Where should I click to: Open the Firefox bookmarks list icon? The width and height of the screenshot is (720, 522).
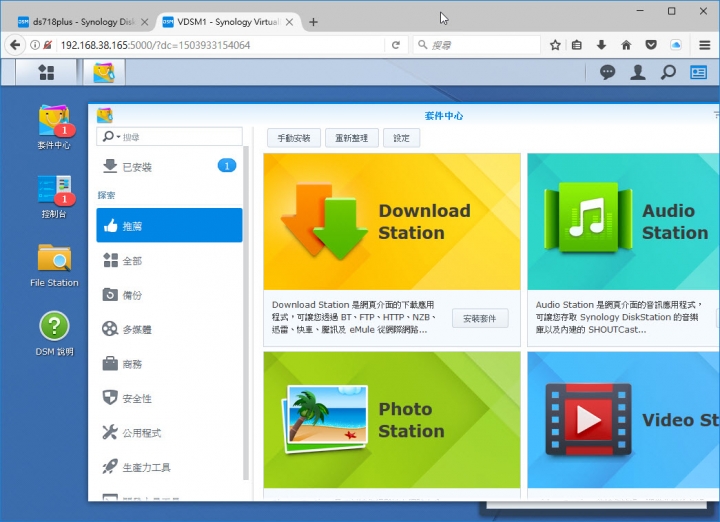coord(577,45)
